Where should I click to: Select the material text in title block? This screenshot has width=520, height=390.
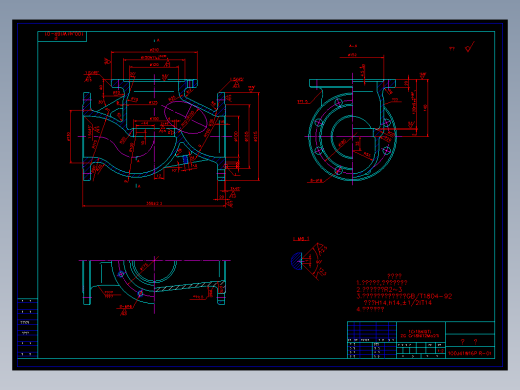(420, 334)
